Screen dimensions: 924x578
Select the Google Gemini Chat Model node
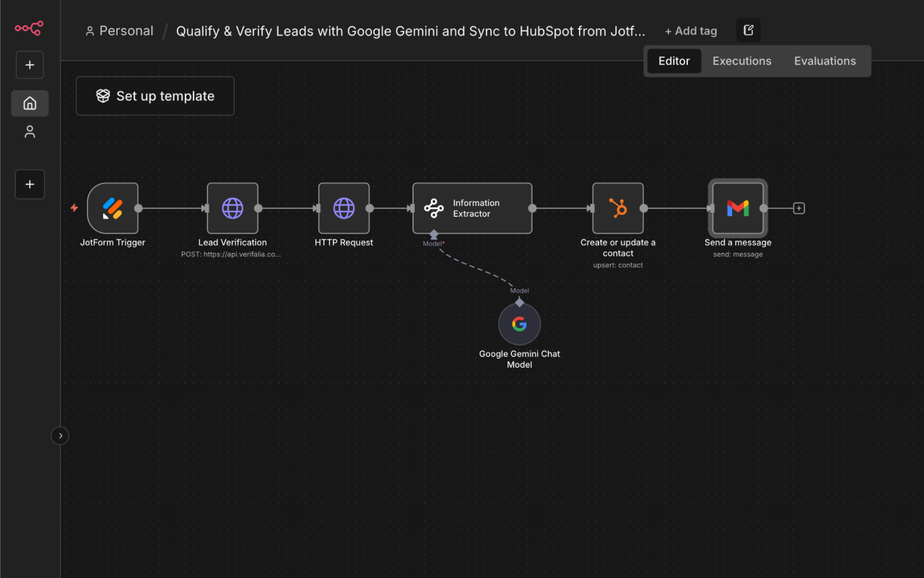tap(520, 324)
